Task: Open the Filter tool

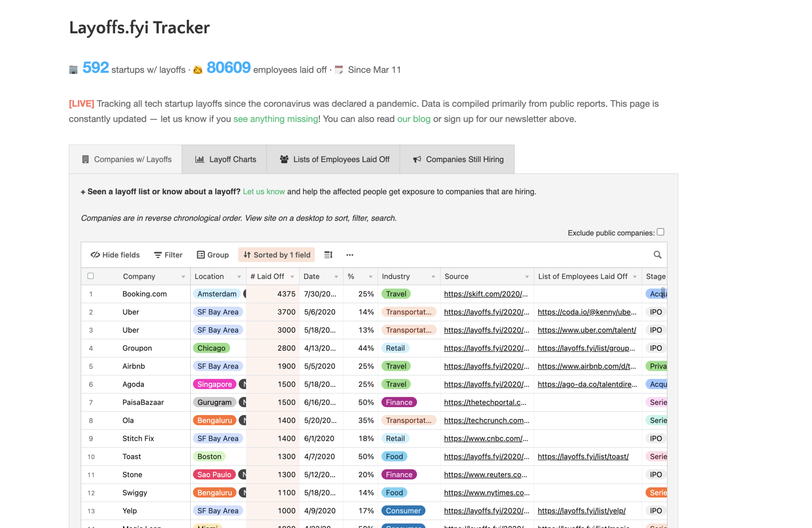Action: click(168, 255)
